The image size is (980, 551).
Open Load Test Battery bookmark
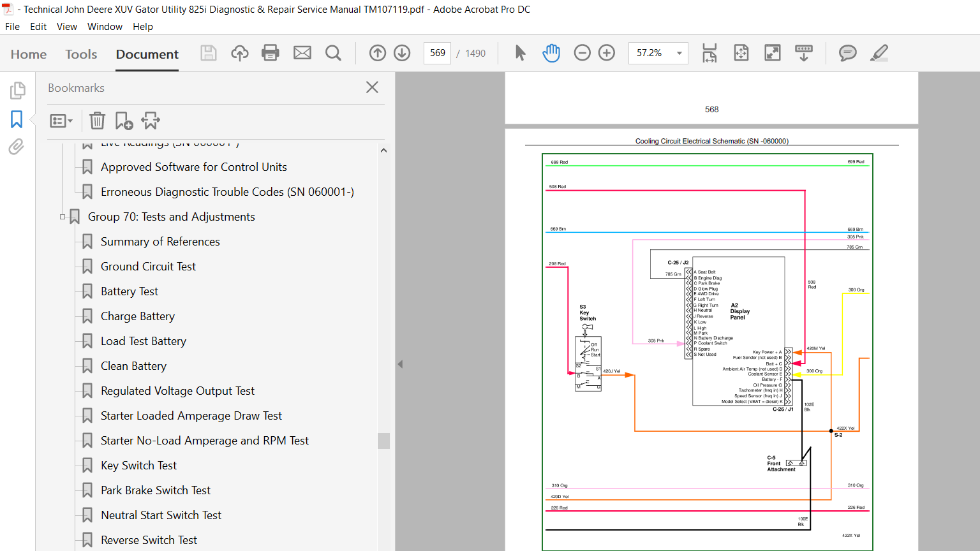point(144,341)
